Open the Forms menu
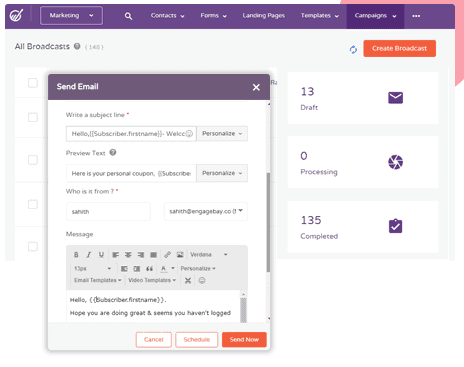The image size is (464, 367). [x=213, y=16]
